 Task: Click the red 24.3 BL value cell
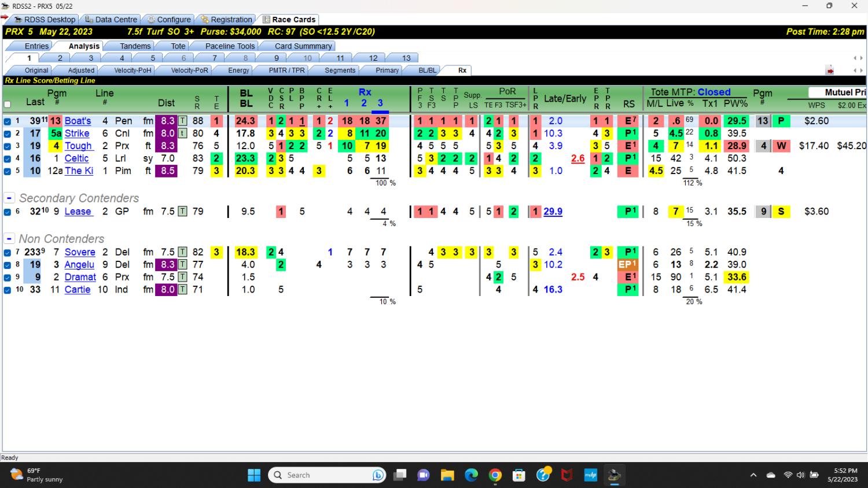click(x=245, y=121)
